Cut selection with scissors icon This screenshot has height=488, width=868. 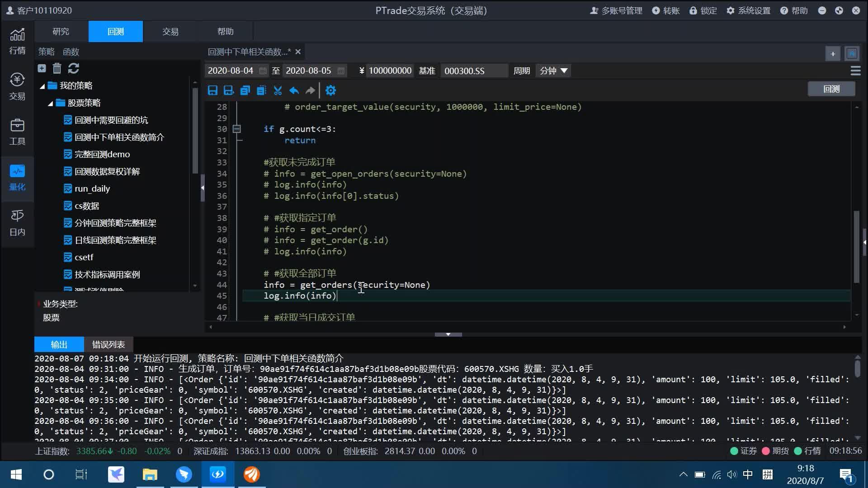coord(278,90)
